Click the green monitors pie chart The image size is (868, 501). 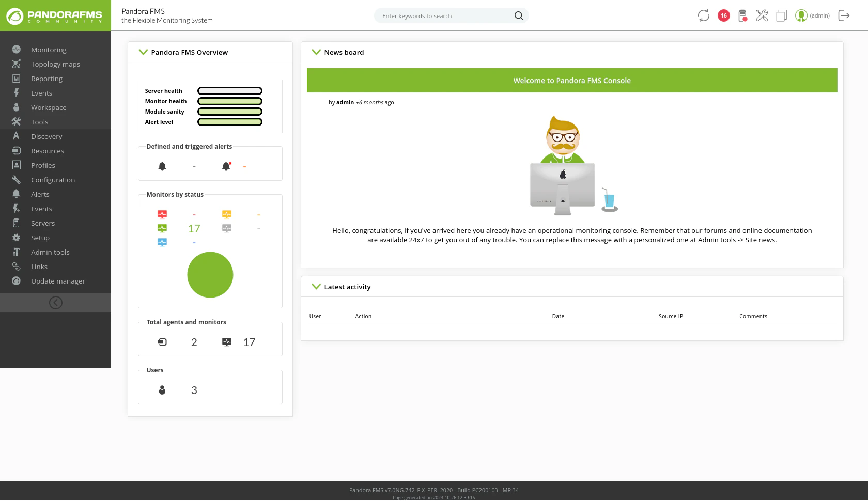(210, 275)
